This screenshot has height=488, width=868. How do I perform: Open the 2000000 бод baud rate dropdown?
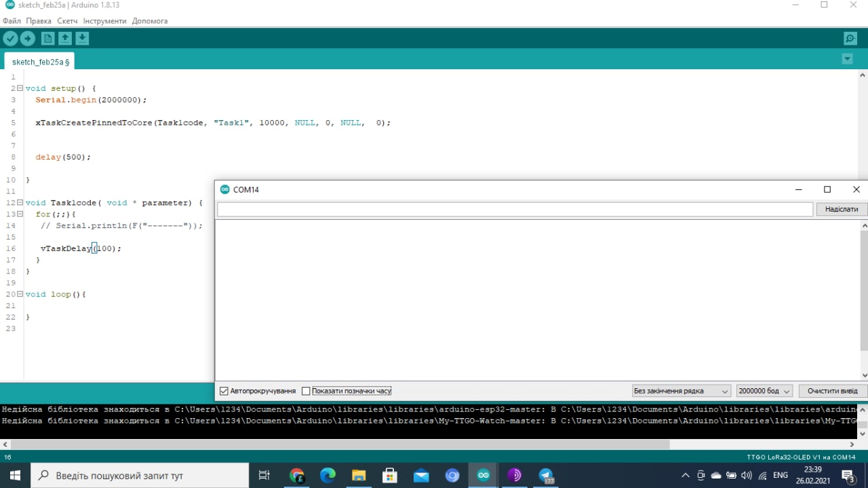[764, 391]
